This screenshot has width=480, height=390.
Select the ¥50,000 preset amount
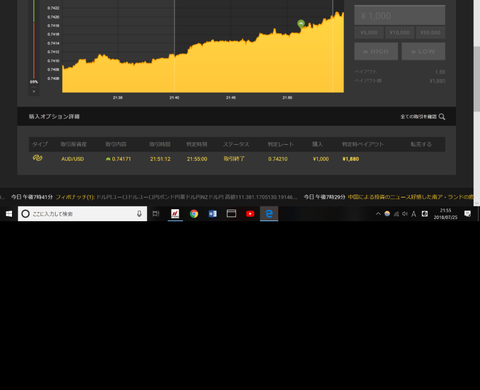(x=430, y=33)
